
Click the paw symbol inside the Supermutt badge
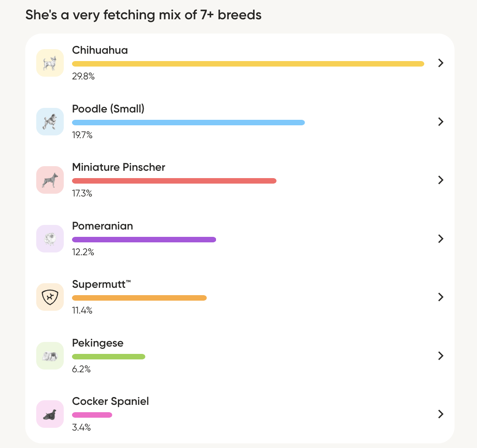(x=50, y=297)
